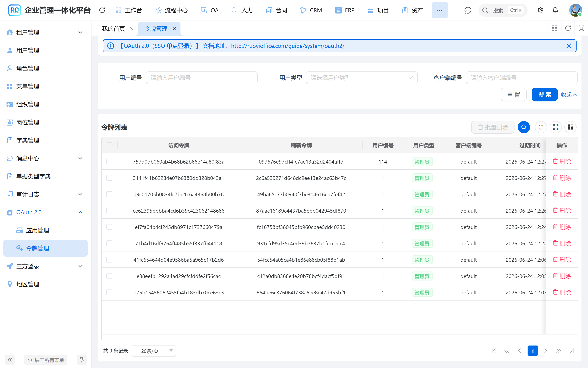The height and width of the screenshot is (368, 588).
Task: Go to first page pagination icon
Action: (493, 350)
